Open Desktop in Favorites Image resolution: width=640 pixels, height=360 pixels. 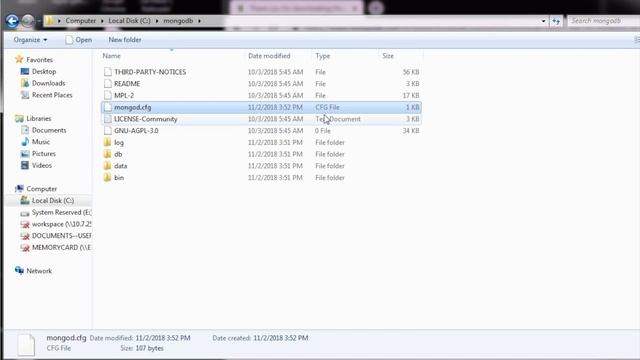pos(44,71)
